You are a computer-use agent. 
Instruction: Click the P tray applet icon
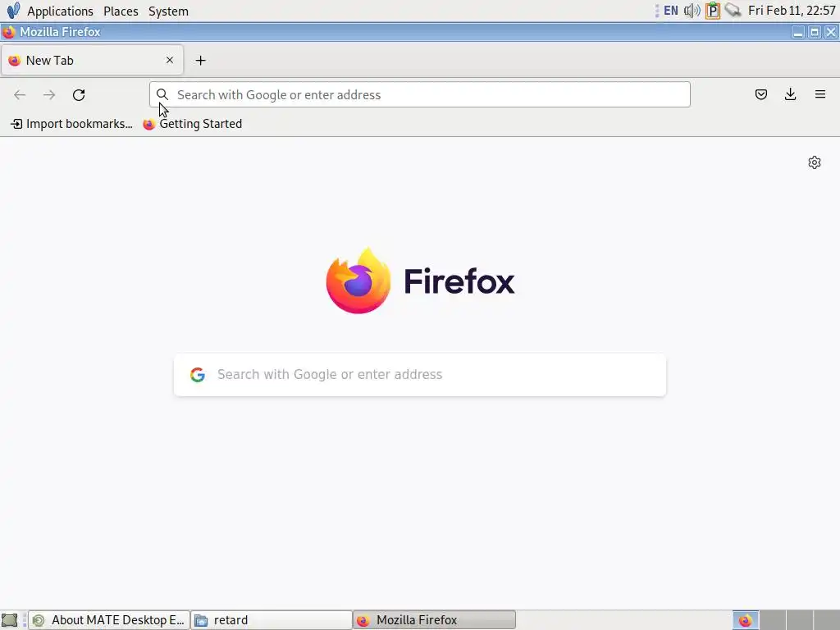point(713,11)
